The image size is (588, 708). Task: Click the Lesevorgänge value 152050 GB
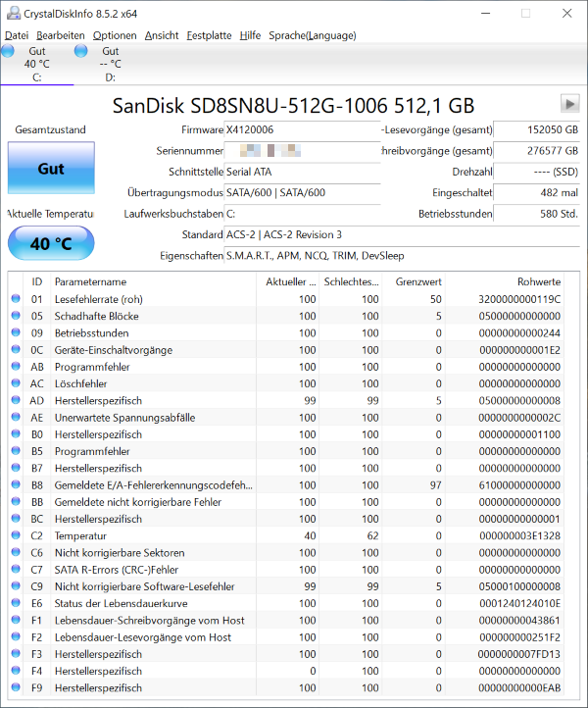tap(537, 130)
